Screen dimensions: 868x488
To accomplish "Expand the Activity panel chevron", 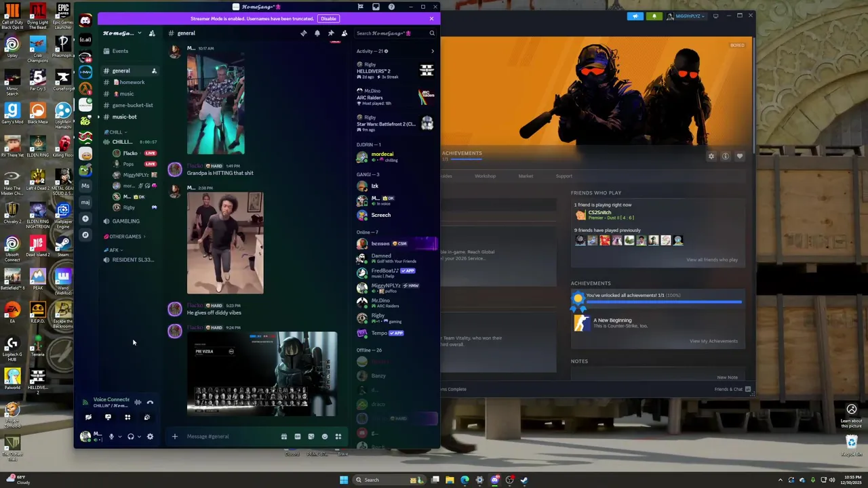I will click(433, 51).
